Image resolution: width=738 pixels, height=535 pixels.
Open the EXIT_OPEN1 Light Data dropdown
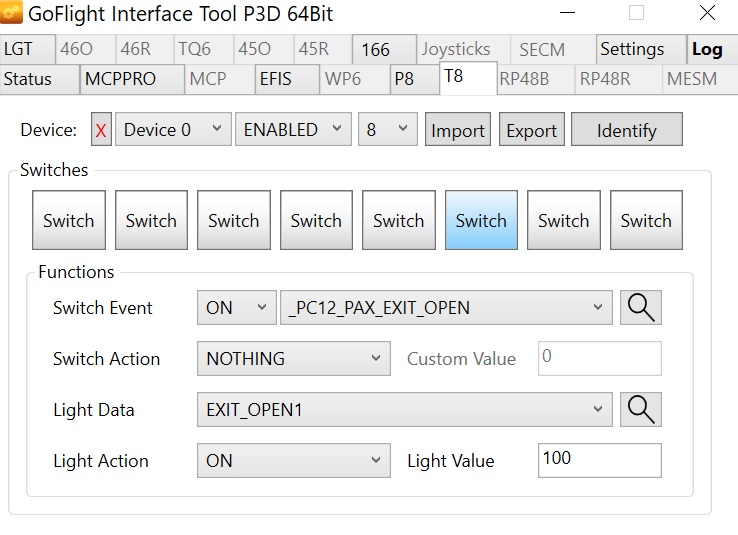click(404, 409)
